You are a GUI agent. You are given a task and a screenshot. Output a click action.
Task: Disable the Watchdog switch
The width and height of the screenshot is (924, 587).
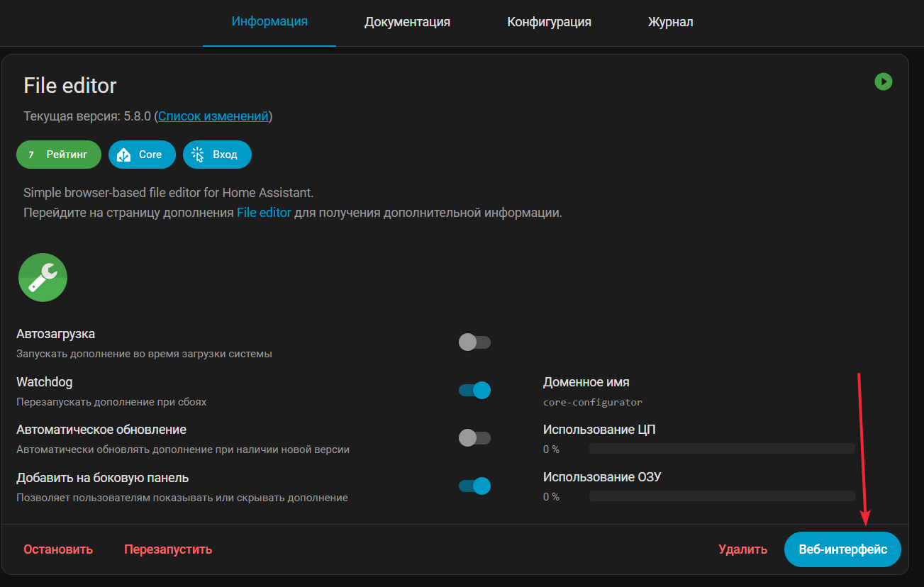474,391
